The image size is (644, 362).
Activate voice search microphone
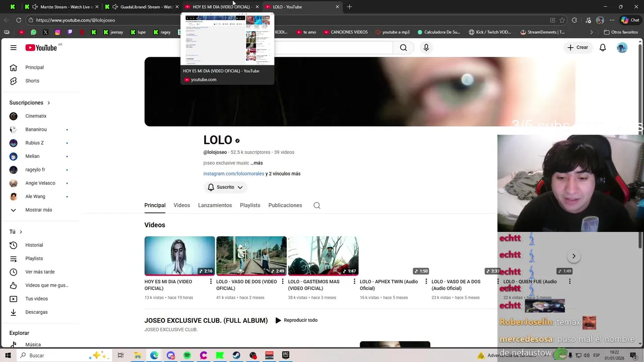tap(426, 47)
